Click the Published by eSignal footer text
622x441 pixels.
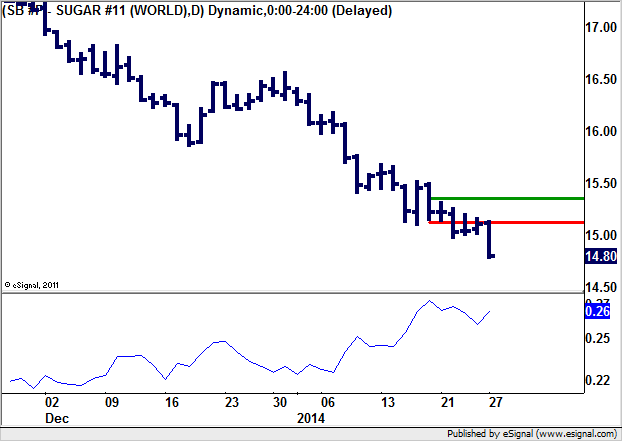532,434
